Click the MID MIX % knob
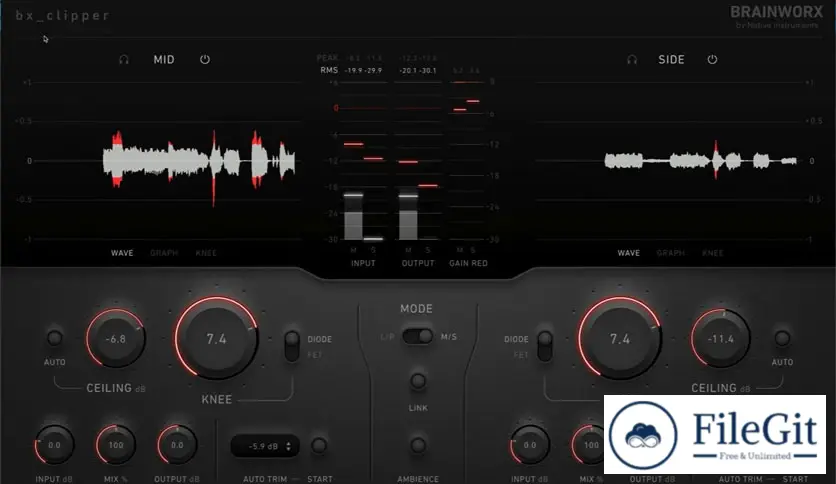This screenshot has height=484, width=836. tap(116, 445)
